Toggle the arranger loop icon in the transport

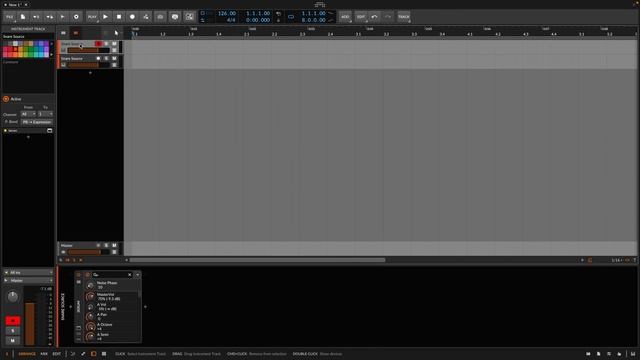[x=291, y=17]
